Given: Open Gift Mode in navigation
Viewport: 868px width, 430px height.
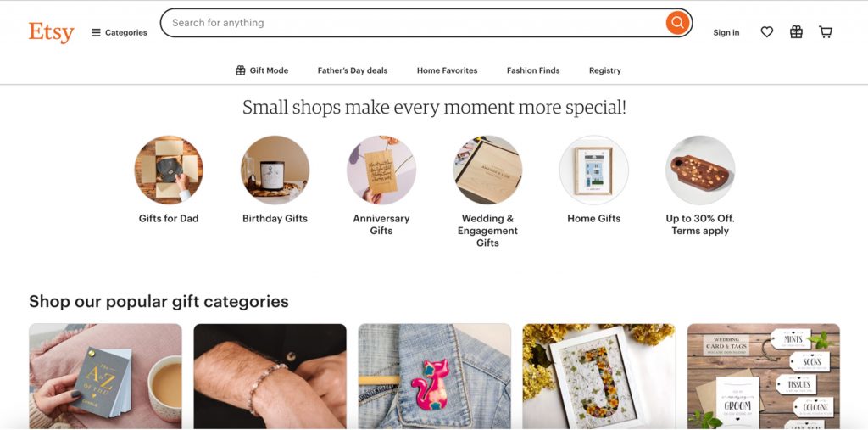Looking at the screenshot, I should coord(262,70).
